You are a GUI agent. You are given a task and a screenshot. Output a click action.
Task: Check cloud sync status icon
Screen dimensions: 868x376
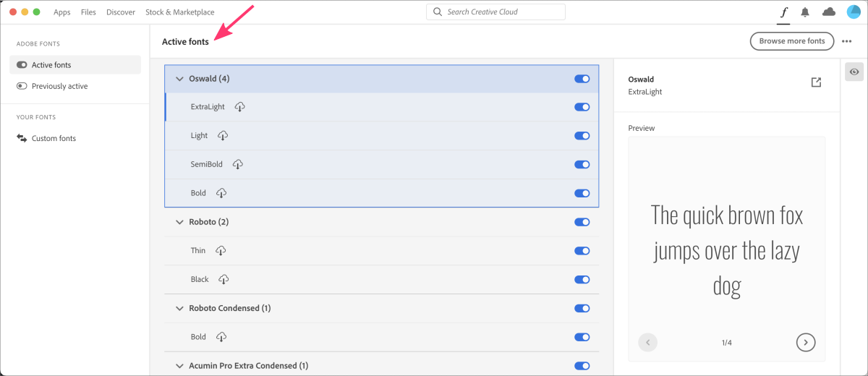tap(829, 12)
